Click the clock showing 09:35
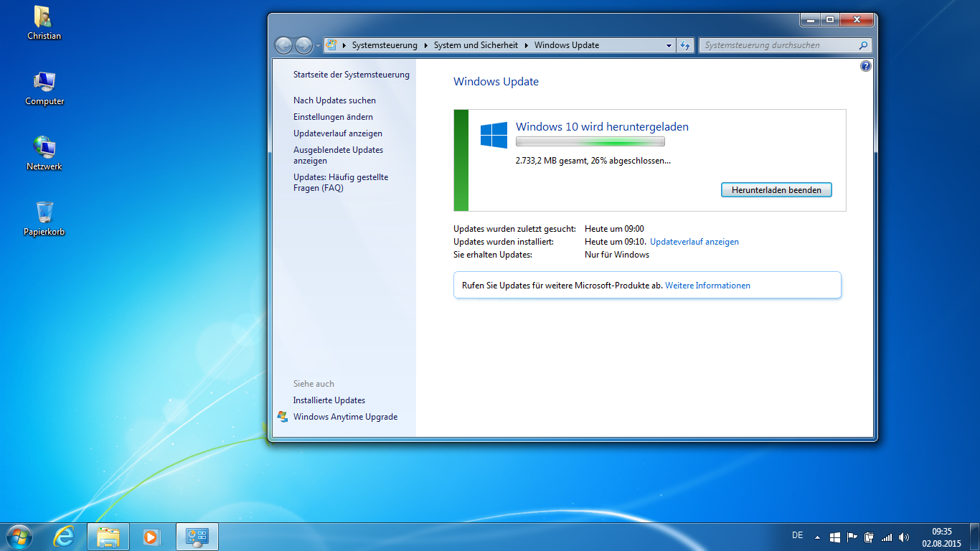Viewport: 980px width, 551px height. pos(941,537)
